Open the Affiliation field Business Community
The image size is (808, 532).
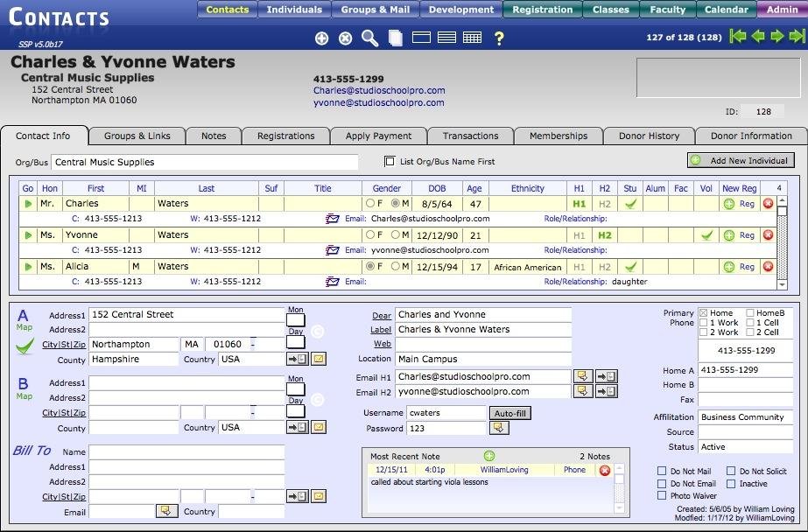click(745, 417)
